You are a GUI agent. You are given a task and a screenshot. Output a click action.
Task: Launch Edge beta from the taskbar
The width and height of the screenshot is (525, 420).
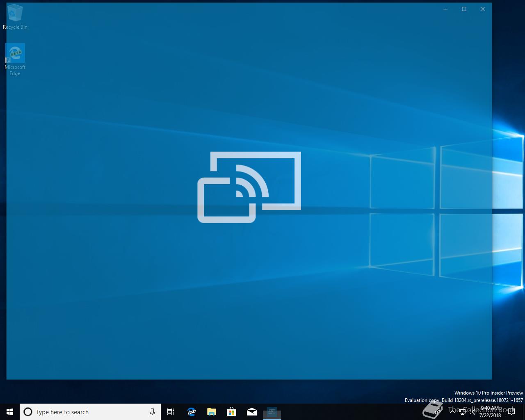point(191,412)
